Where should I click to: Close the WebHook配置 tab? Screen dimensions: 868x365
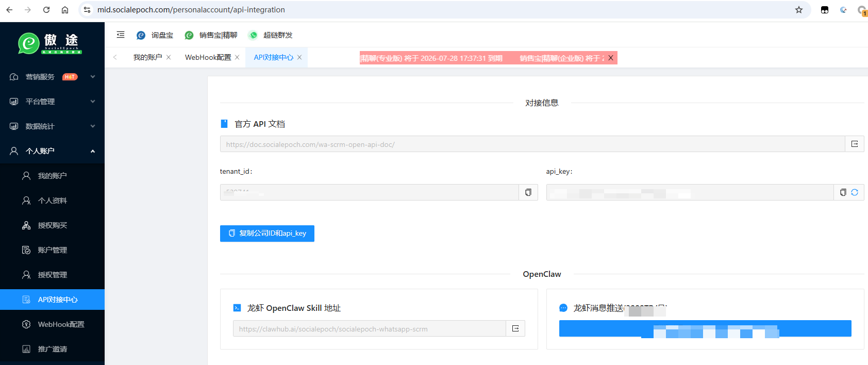[237, 57]
